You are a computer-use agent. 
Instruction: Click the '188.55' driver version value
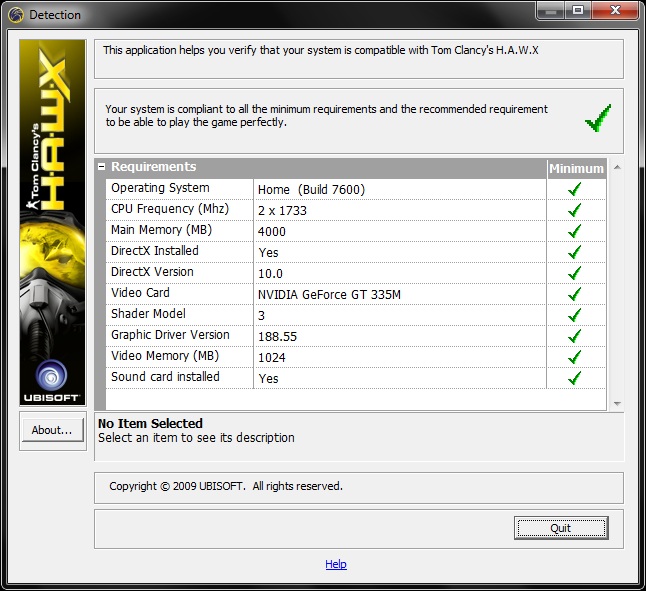pyautogui.click(x=277, y=337)
